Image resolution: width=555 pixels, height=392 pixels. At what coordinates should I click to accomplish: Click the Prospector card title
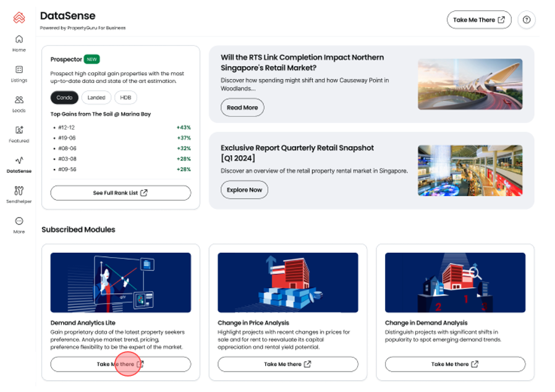(x=66, y=59)
